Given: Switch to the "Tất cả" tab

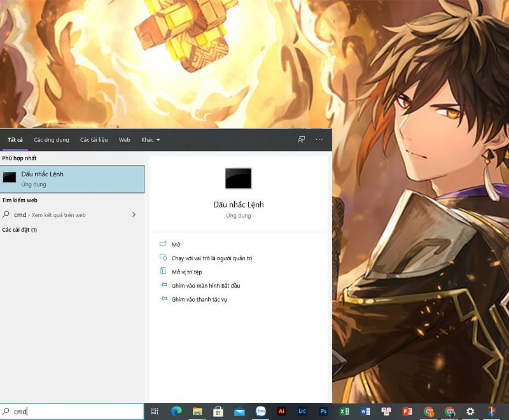Looking at the screenshot, I should coord(15,140).
